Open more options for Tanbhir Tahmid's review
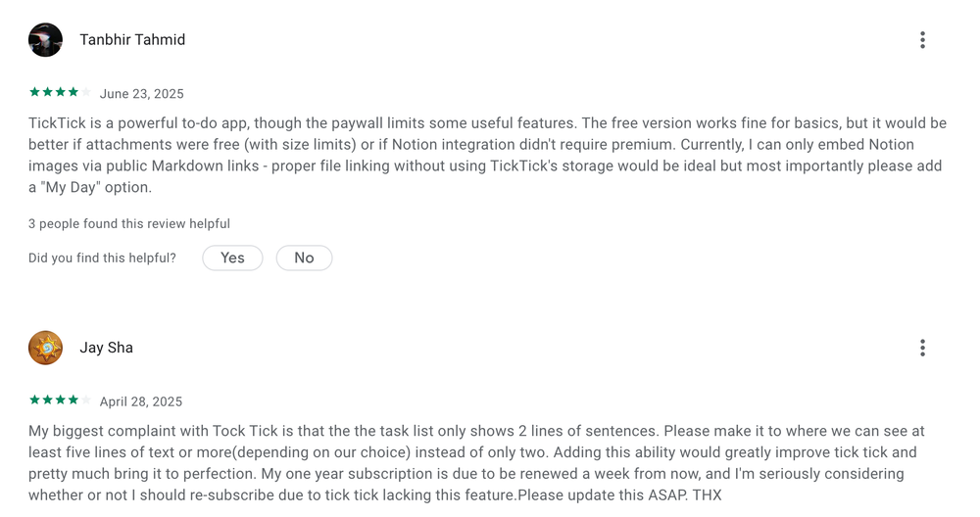The width and height of the screenshot is (980, 517). (922, 40)
